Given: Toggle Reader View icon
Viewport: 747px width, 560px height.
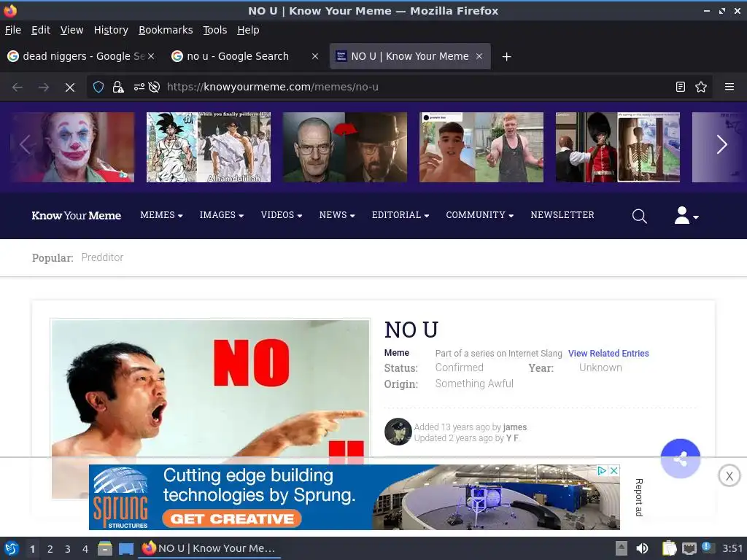Looking at the screenshot, I should pos(681,87).
